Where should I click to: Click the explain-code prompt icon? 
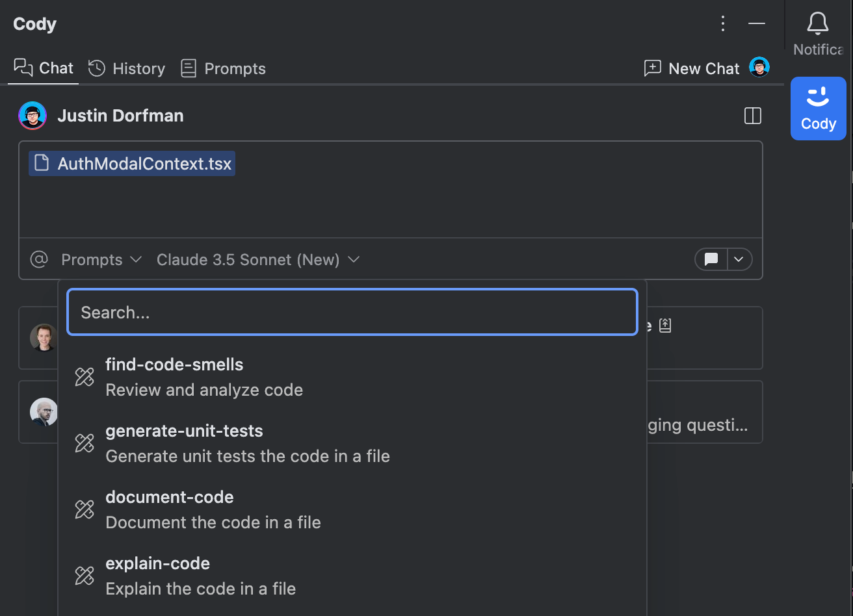point(85,576)
